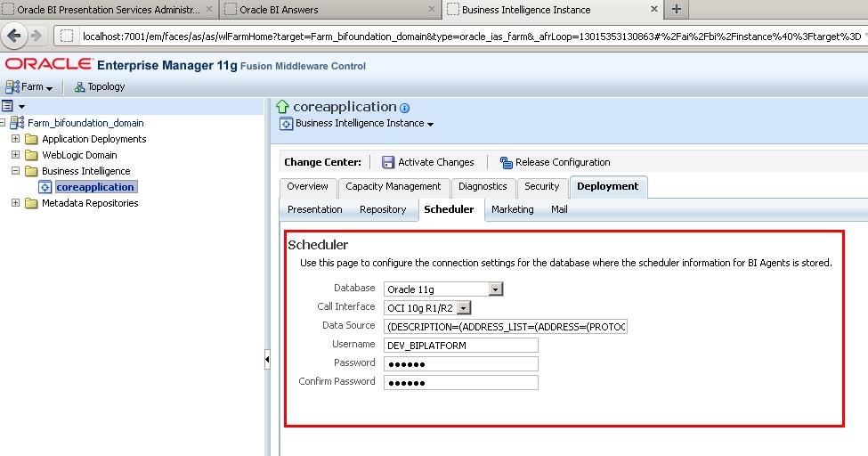Open the Farm menu
Viewport: 868px width, 456px height.
coord(28,87)
